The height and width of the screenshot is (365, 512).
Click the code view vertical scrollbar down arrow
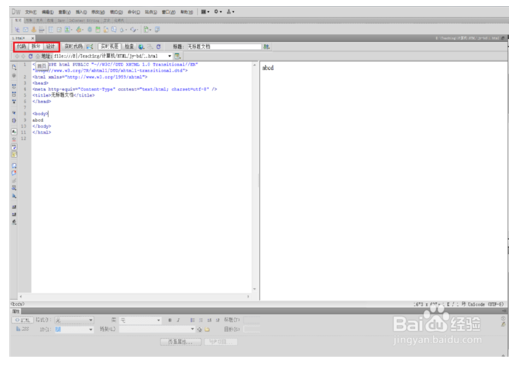(x=254, y=289)
